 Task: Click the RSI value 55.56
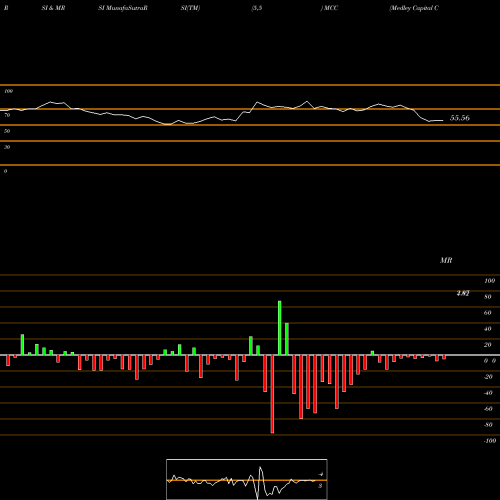pos(460,118)
